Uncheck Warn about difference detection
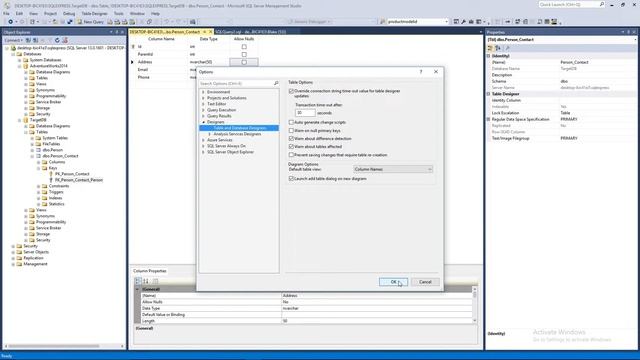640x360 pixels. (291, 139)
